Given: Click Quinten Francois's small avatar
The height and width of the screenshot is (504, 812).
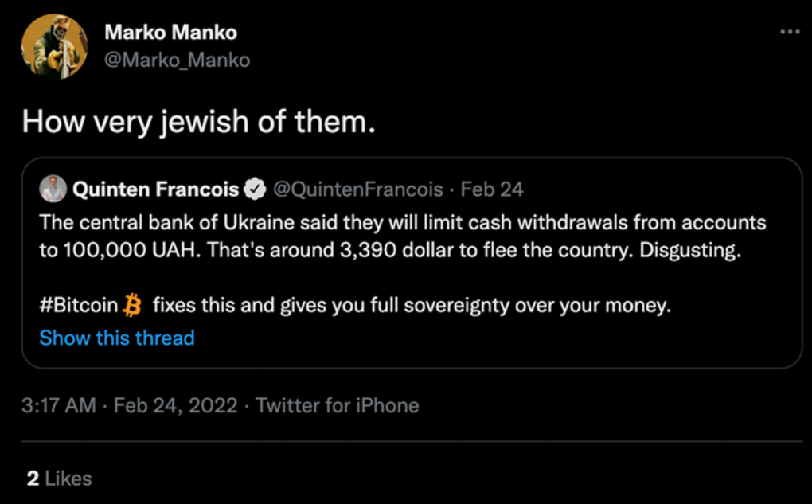Looking at the screenshot, I should tap(53, 189).
